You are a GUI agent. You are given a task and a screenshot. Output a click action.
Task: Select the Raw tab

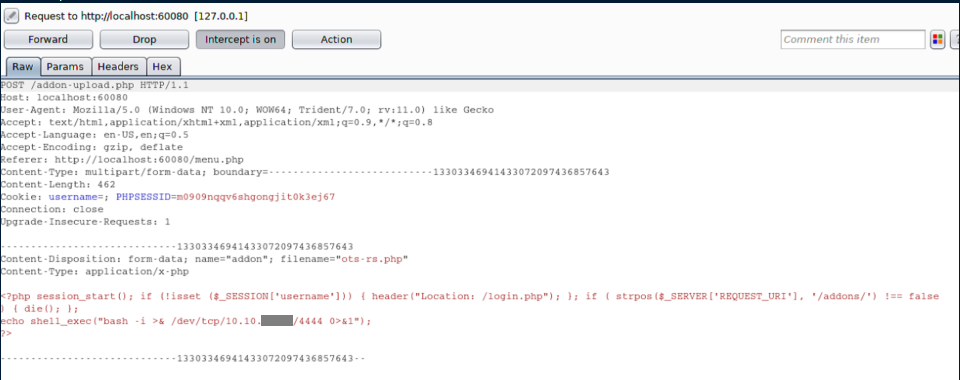coord(23,67)
